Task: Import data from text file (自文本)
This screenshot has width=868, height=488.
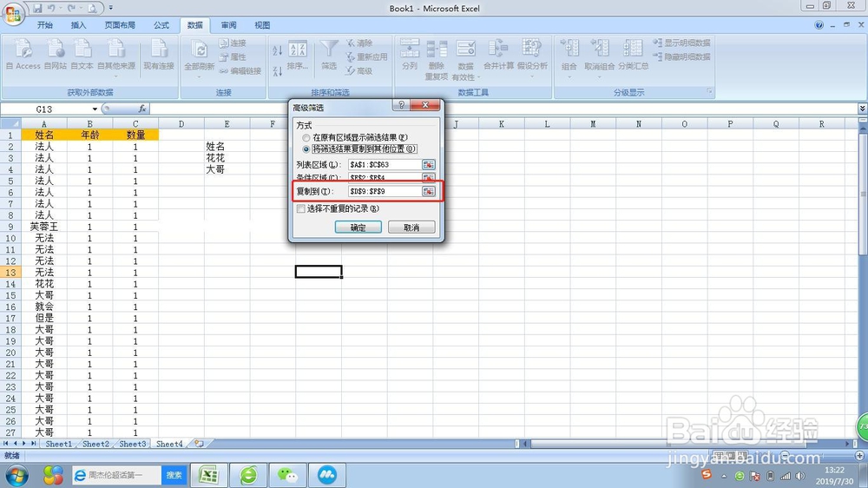Action: 82,55
